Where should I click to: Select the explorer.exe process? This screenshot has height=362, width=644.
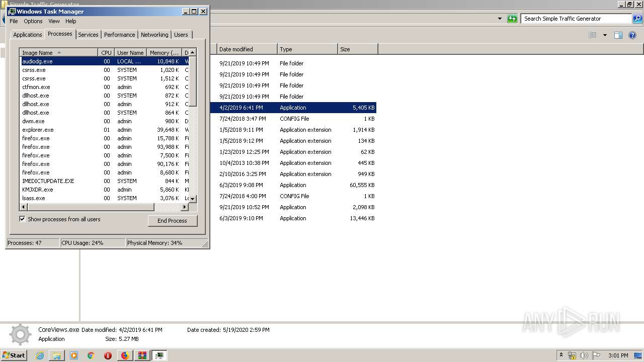[x=105, y=130]
